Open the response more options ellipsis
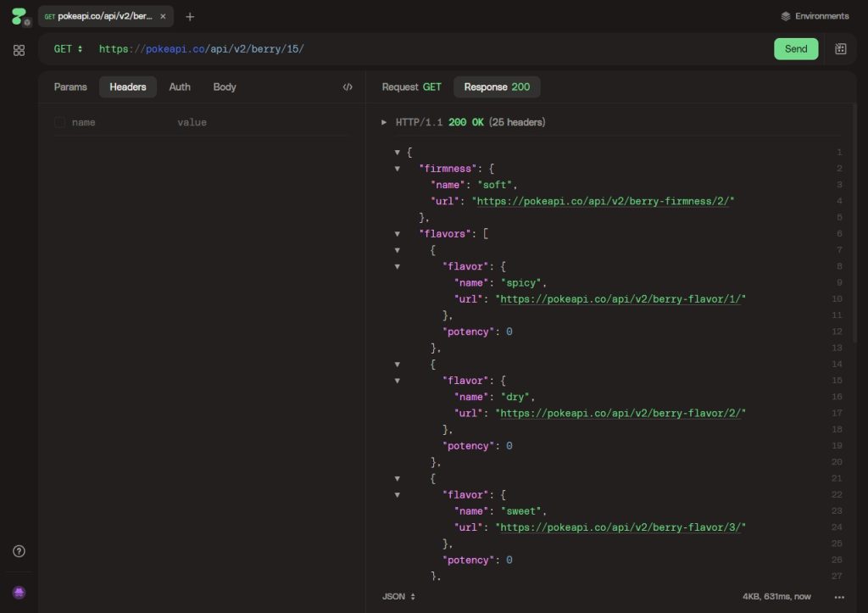This screenshot has height=613, width=868. coord(839,597)
